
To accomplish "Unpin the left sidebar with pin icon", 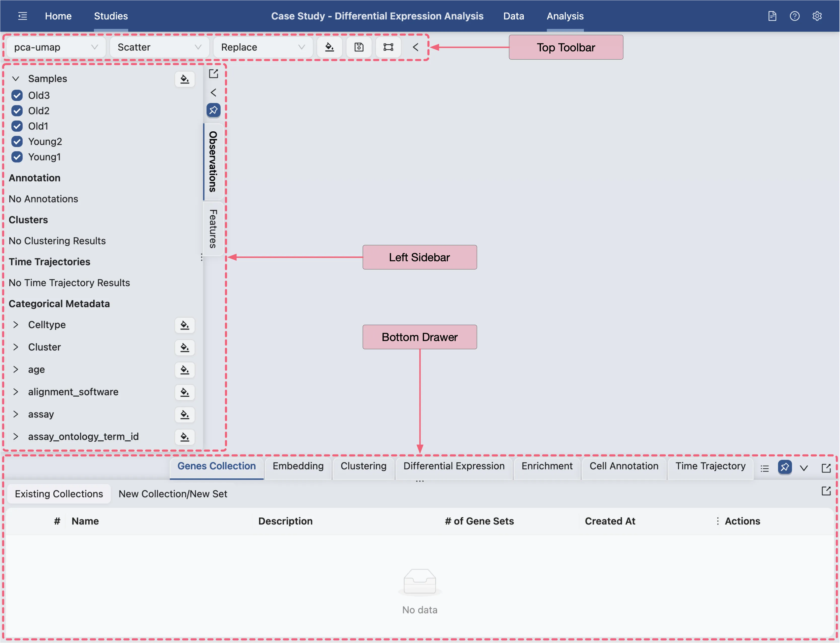I will pyautogui.click(x=213, y=110).
